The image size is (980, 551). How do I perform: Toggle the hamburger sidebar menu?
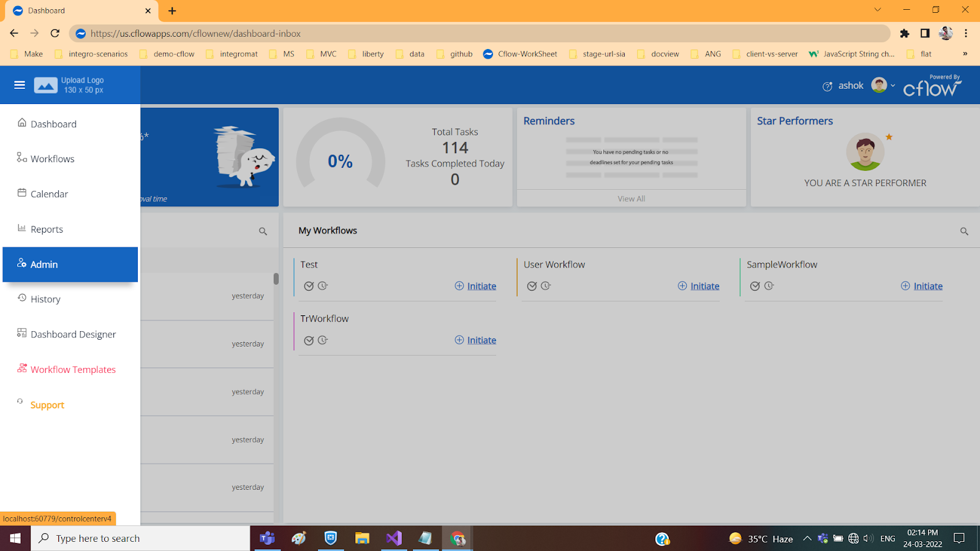tap(20, 85)
